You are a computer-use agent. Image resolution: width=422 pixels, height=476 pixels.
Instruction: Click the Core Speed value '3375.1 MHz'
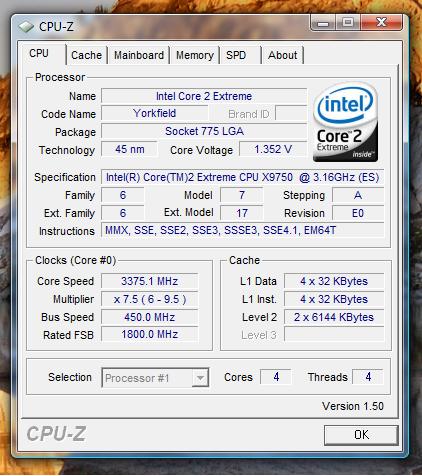[x=149, y=281]
